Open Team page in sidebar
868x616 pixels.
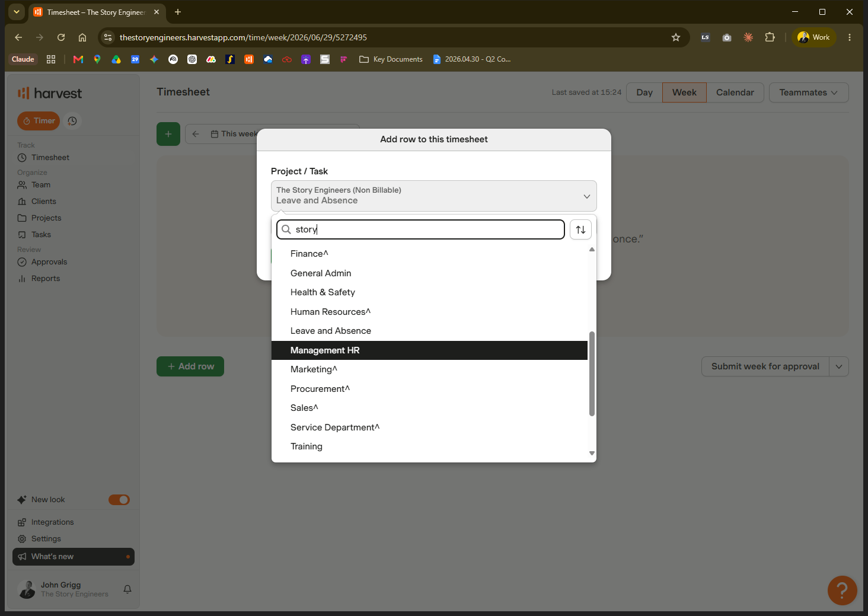(x=40, y=185)
